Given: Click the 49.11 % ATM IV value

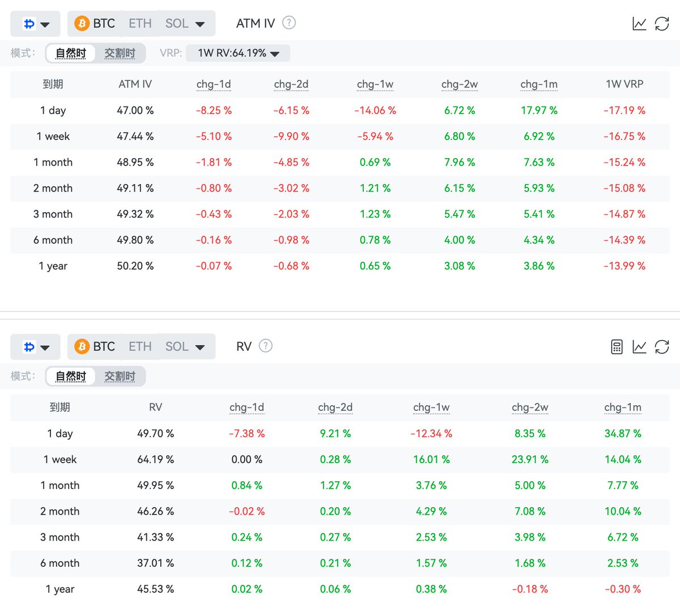Looking at the screenshot, I should (x=135, y=188).
